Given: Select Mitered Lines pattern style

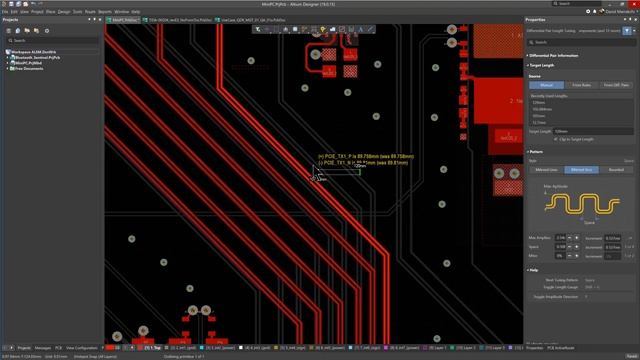Looking at the screenshot, I should point(547,170).
